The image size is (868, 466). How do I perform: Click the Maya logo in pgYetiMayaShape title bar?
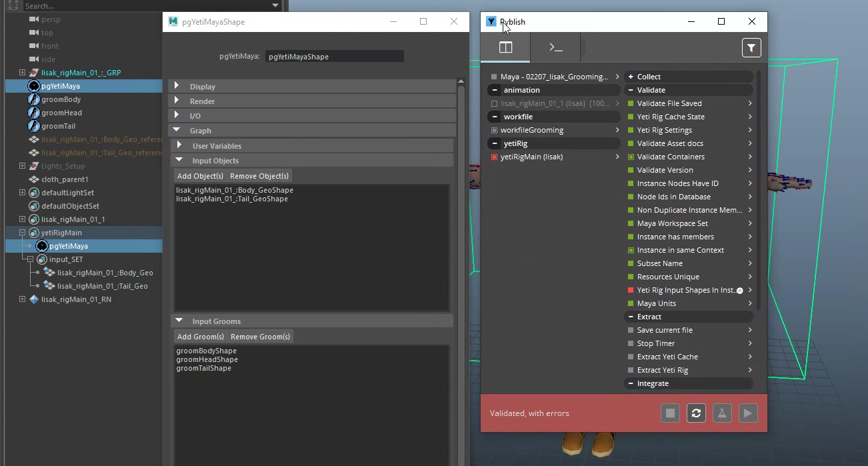click(173, 21)
